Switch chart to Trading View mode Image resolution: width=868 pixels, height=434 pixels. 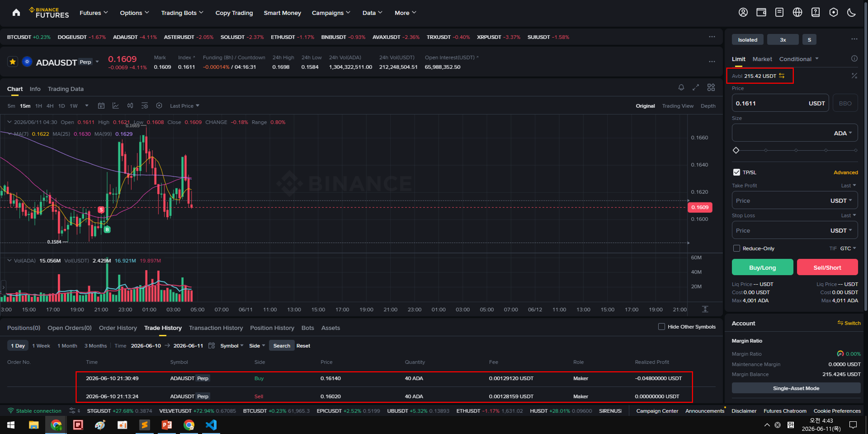click(x=678, y=106)
